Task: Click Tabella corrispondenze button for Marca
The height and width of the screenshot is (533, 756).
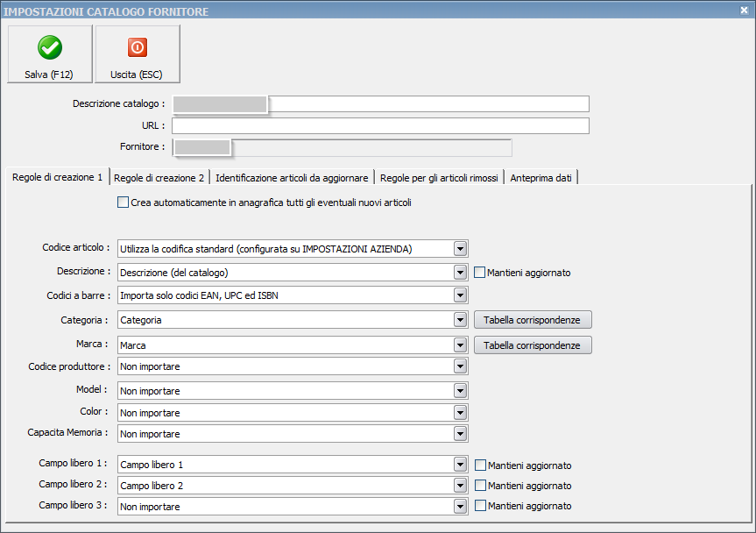Action: pos(533,345)
